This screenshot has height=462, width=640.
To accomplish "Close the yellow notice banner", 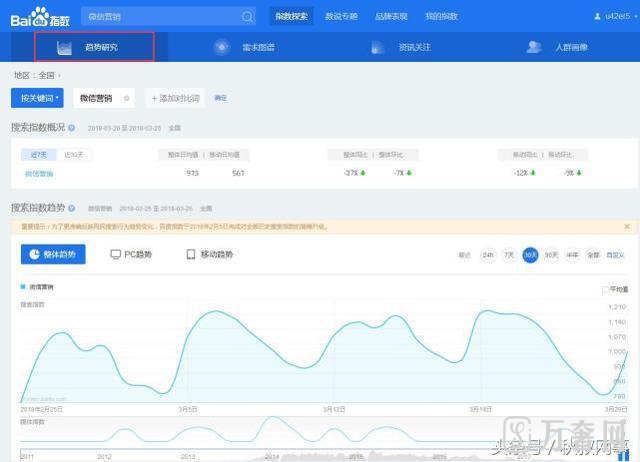I will 627,227.
